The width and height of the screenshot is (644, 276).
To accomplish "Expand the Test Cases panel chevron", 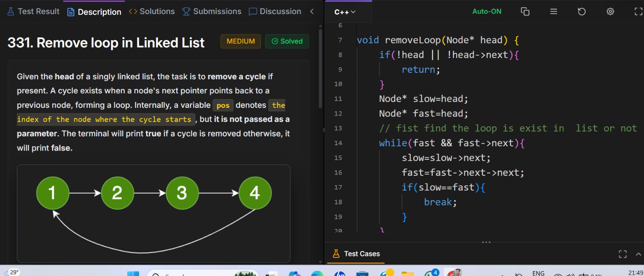I will (x=638, y=254).
